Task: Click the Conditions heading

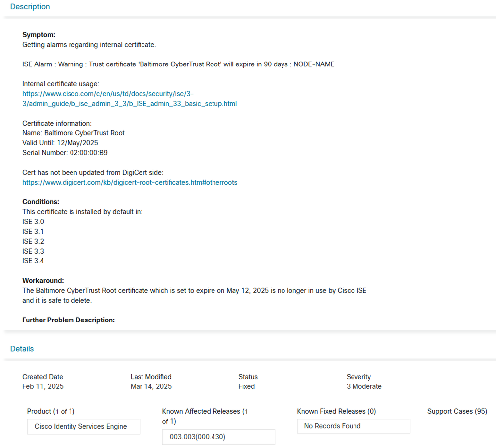Action: (x=41, y=202)
